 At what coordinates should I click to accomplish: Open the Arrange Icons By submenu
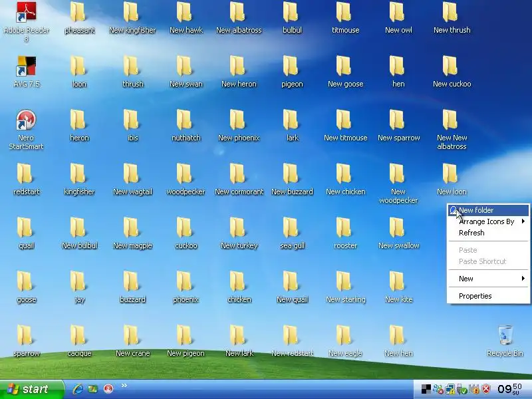click(488, 221)
